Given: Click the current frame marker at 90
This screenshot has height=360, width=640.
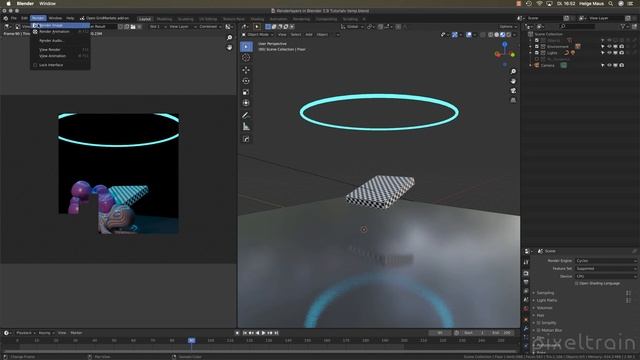Looking at the screenshot, I should [191, 340].
